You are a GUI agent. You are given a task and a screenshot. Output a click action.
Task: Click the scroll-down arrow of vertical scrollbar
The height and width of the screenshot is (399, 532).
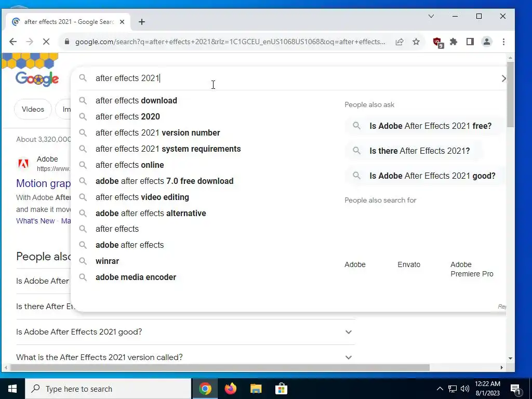[x=510, y=358]
